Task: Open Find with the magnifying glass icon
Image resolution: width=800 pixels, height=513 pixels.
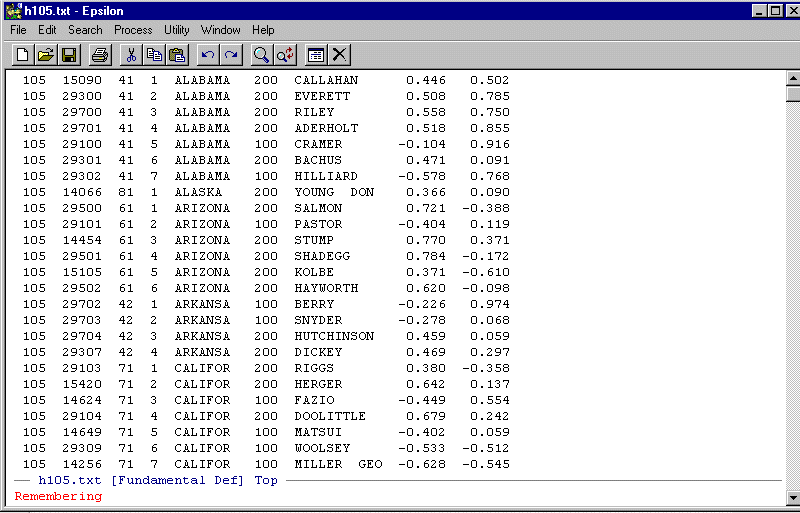Action: click(x=261, y=55)
